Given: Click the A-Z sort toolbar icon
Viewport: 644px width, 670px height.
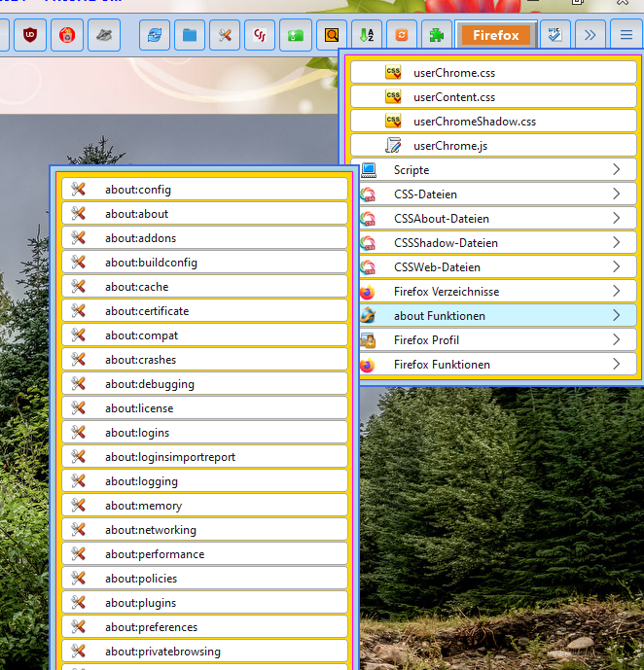Looking at the screenshot, I should coord(366,36).
